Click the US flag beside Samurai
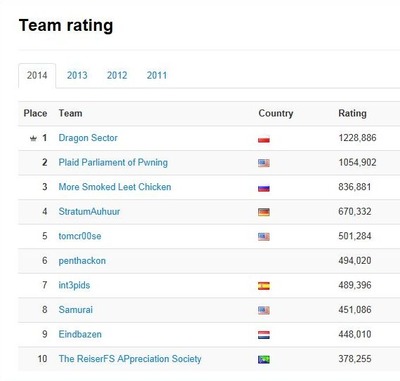The image size is (400, 381). tap(264, 310)
